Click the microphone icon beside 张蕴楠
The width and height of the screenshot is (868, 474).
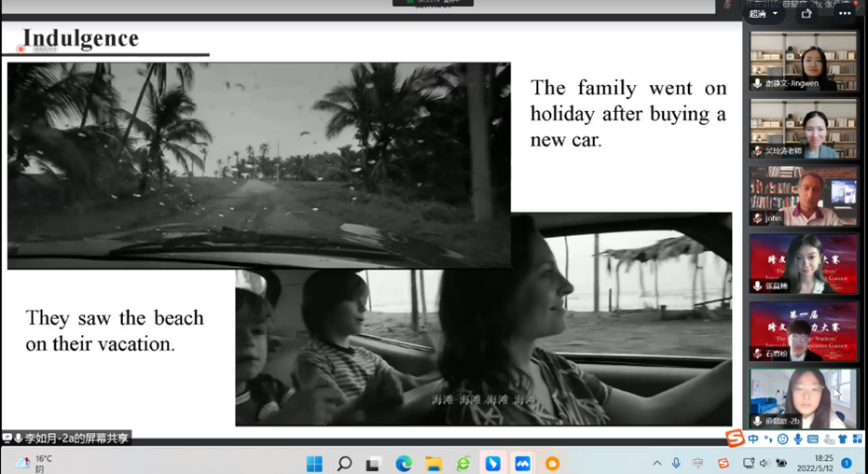coord(757,286)
